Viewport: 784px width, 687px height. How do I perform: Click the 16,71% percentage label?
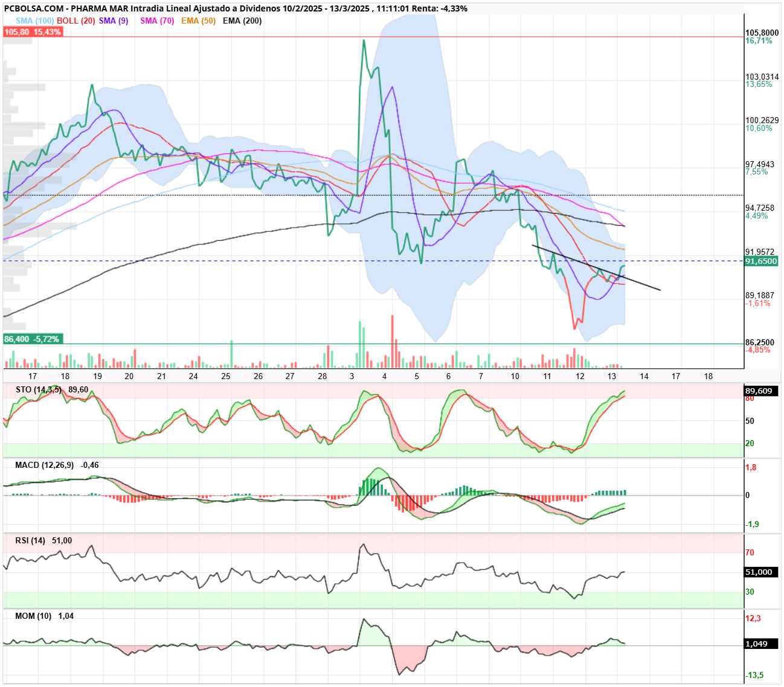(x=759, y=41)
